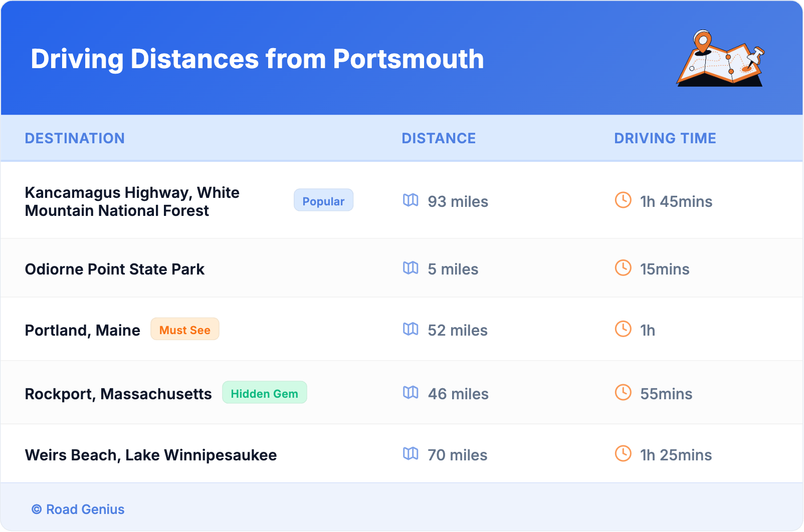Click the clock icon beside 1h 45mins

click(x=623, y=200)
